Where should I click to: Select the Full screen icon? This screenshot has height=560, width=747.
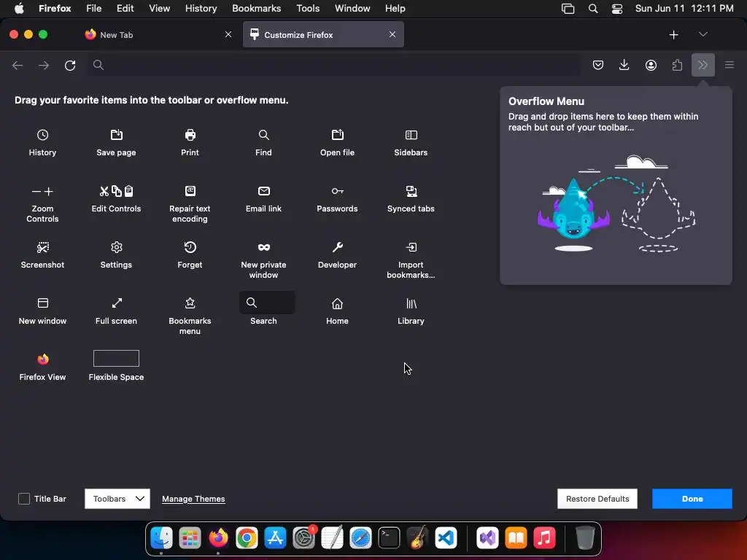116,303
